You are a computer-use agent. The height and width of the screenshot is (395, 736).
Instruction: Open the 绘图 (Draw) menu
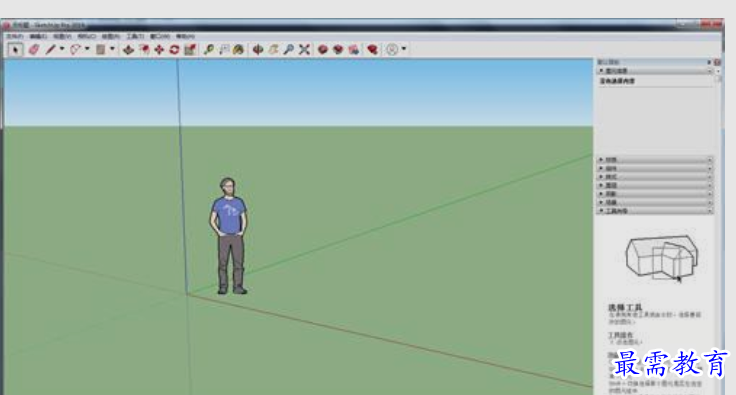111,36
